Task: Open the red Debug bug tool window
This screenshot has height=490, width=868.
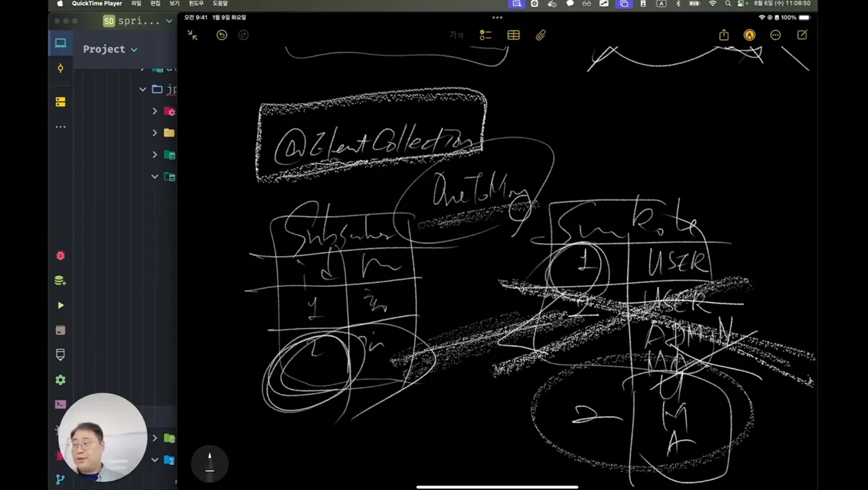Action: [61, 255]
